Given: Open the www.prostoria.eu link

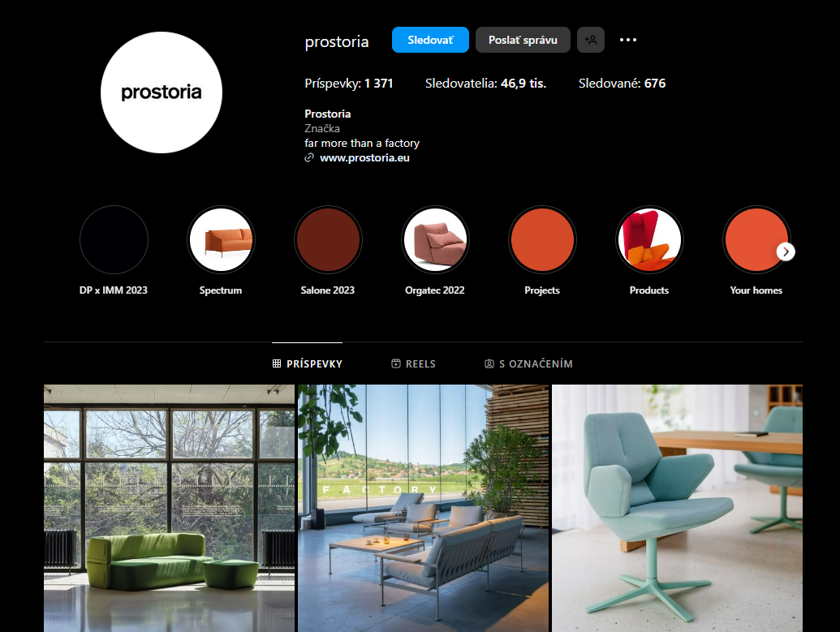Looking at the screenshot, I should (x=364, y=158).
